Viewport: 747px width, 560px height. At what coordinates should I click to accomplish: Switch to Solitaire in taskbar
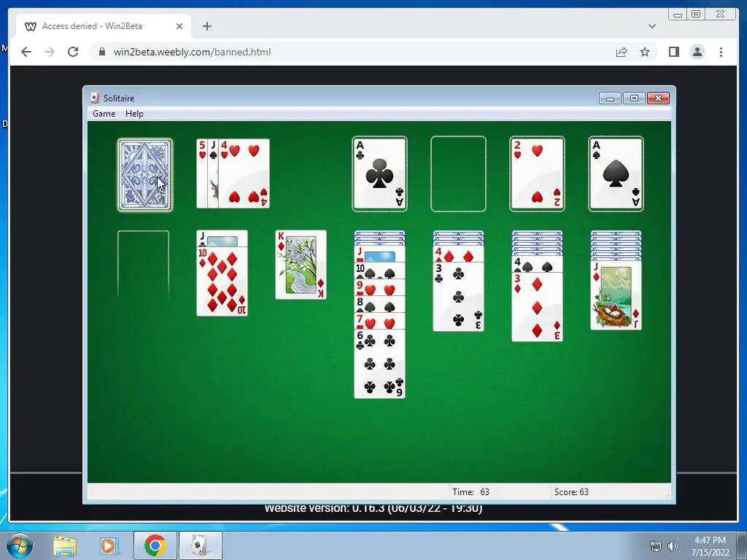tap(200, 545)
